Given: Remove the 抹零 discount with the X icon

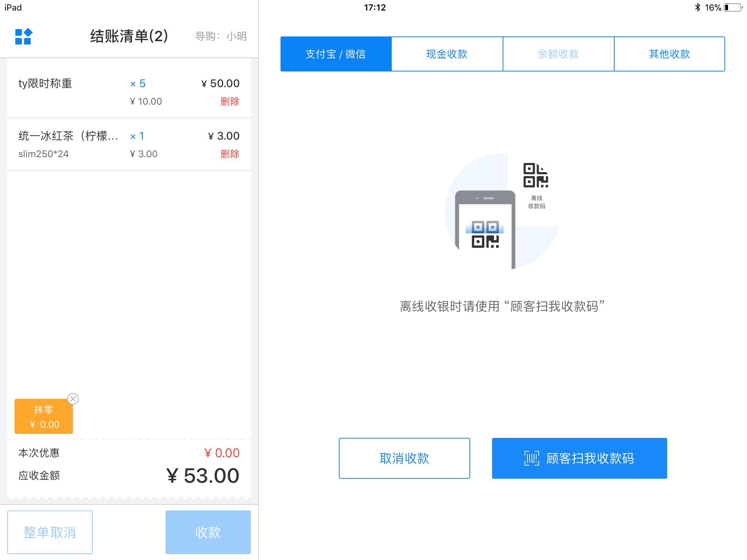Looking at the screenshot, I should (x=73, y=399).
